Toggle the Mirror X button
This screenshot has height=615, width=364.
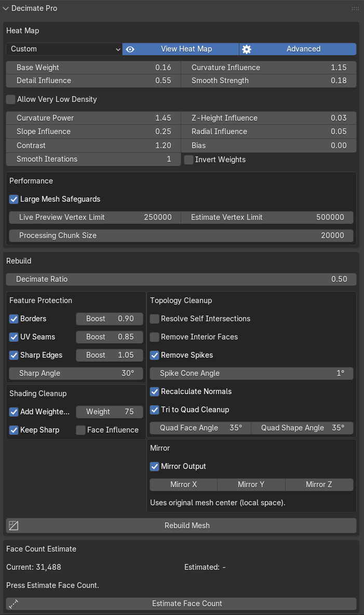(183, 485)
